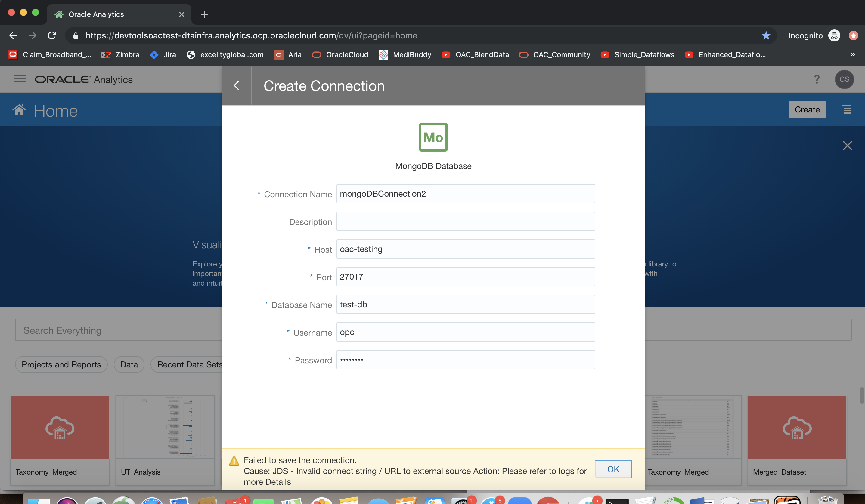Click the Description field
The height and width of the screenshot is (504, 865).
tap(465, 221)
